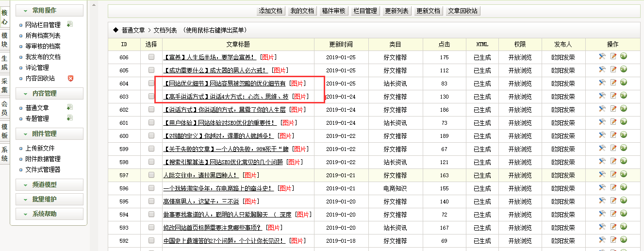Viewport: 644px width, 251px height.
Task: Open 稿件审核 from the top buttons
Action: [x=333, y=11]
